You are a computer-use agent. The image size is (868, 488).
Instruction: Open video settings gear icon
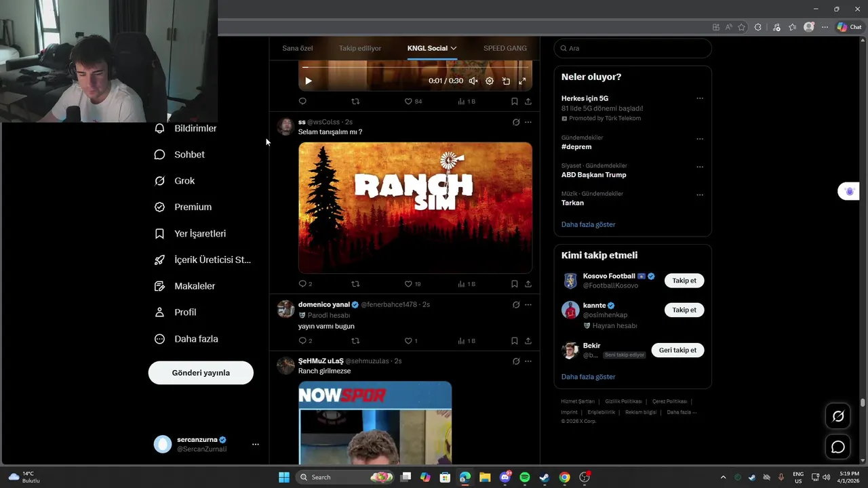[x=490, y=81]
